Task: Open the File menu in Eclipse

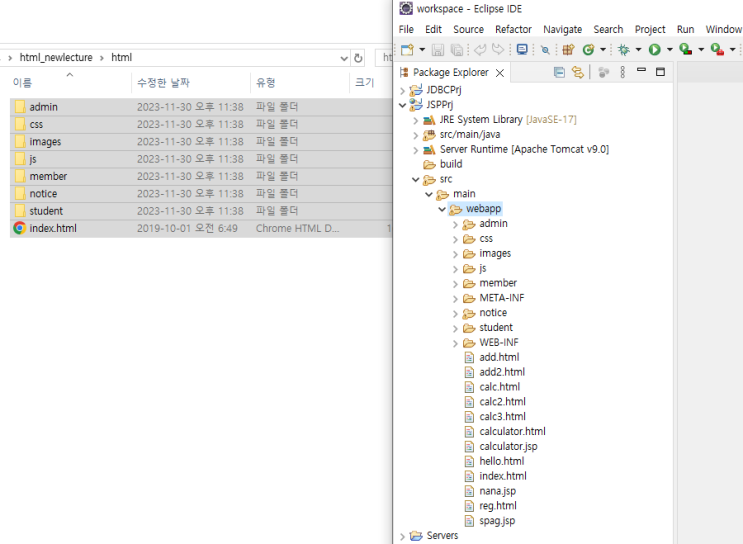Action: point(406,29)
